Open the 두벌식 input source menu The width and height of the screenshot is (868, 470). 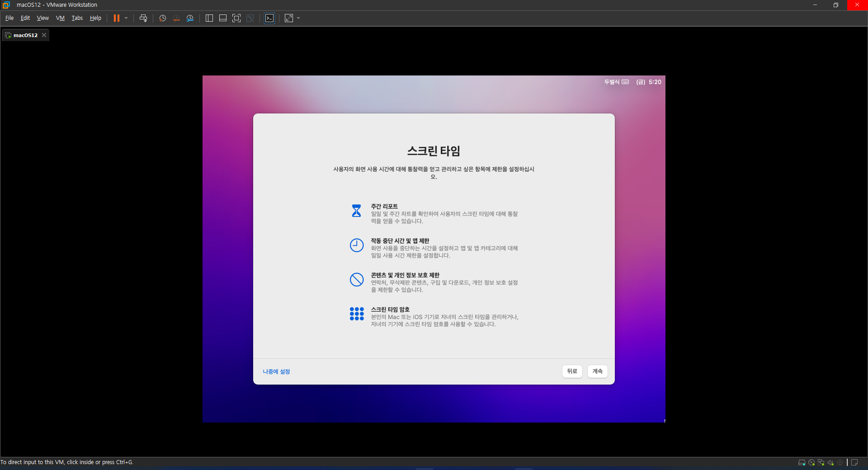tap(612, 82)
